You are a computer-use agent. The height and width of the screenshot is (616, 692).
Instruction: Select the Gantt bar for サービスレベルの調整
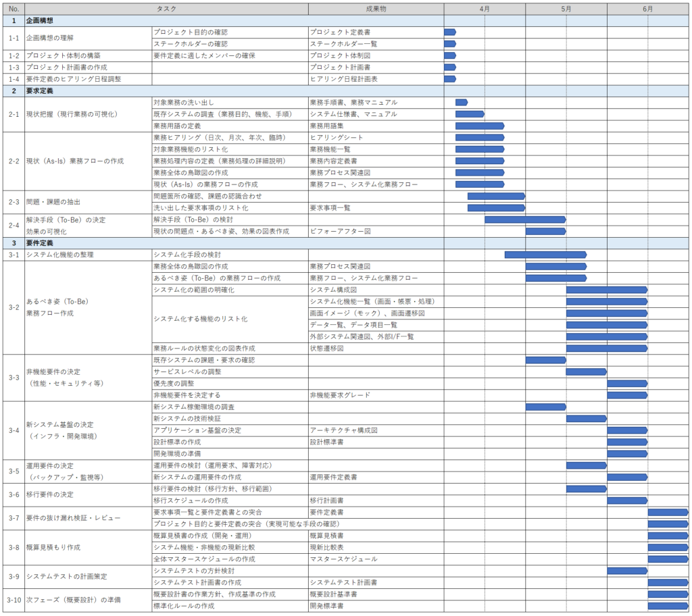[586, 371]
